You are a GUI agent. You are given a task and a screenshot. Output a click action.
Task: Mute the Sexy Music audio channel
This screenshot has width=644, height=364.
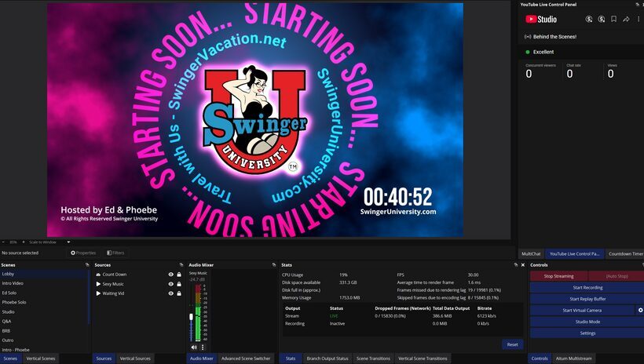pyautogui.click(x=194, y=348)
